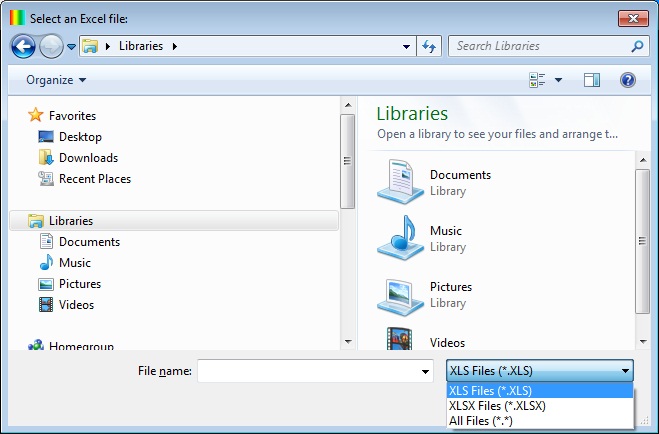
Task: Select Videos in the navigation tree
Action: click(x=76, y=305)
